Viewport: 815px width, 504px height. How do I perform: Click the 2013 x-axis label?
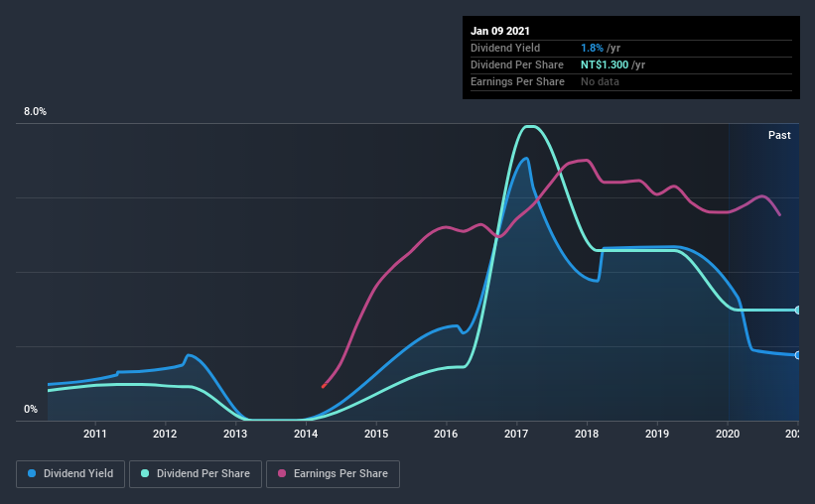(x=235, y=434)
